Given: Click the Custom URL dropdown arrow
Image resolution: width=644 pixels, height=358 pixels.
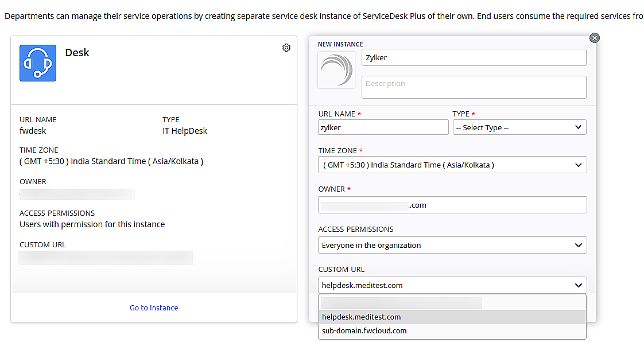Looking at the screenshot, I should pos(580,285).
